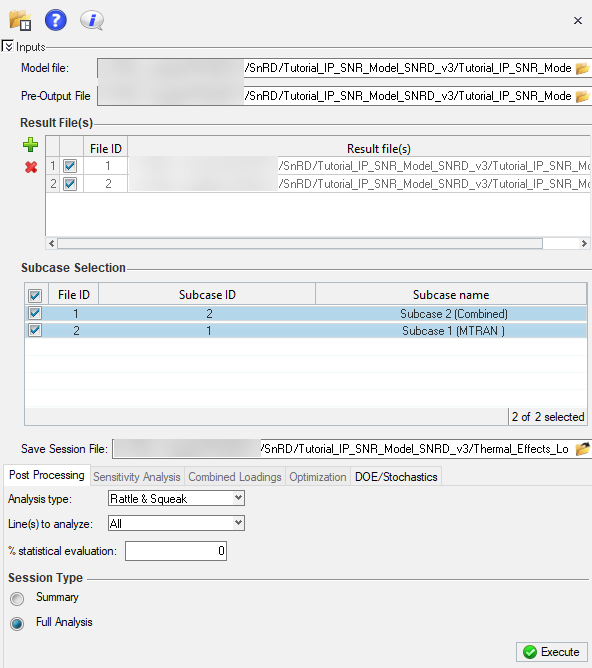The image size is (592, 668).
Task: Uncheck result file row 1 checkbox
Action: (70, 166)
